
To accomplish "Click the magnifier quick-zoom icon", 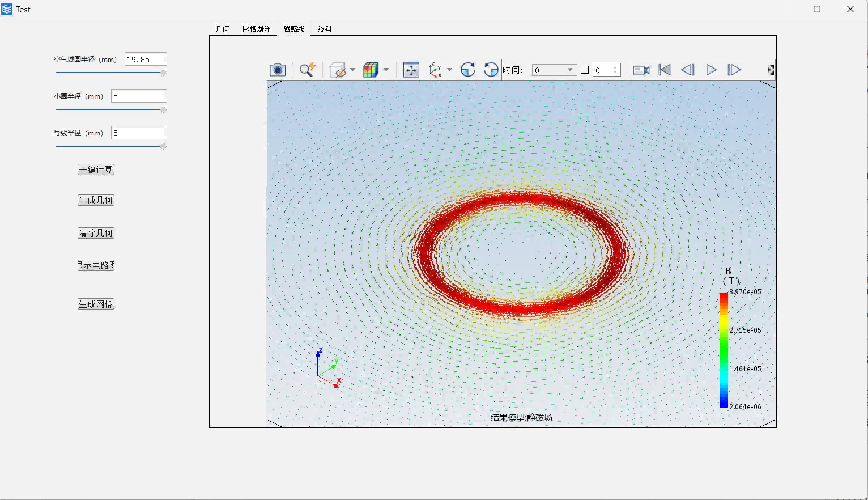I will pyautogui.click(x=307, y=70).
